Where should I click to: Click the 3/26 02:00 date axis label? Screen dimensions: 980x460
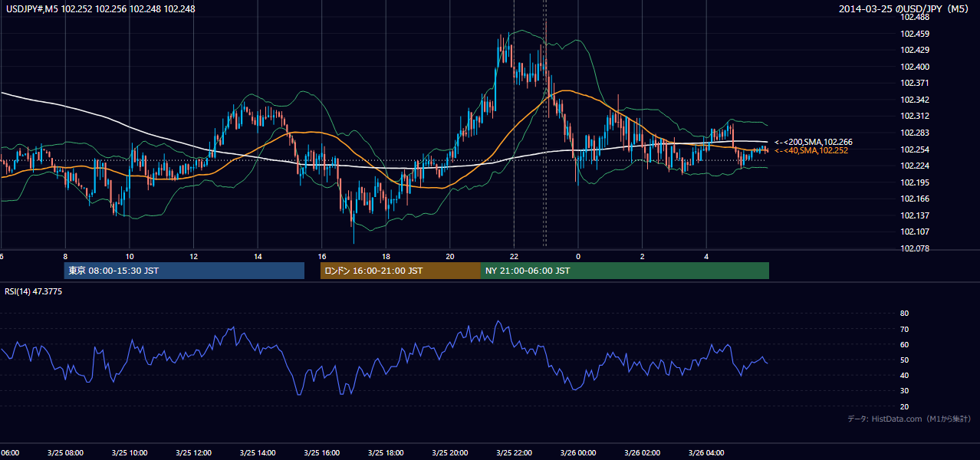point(642,453)
